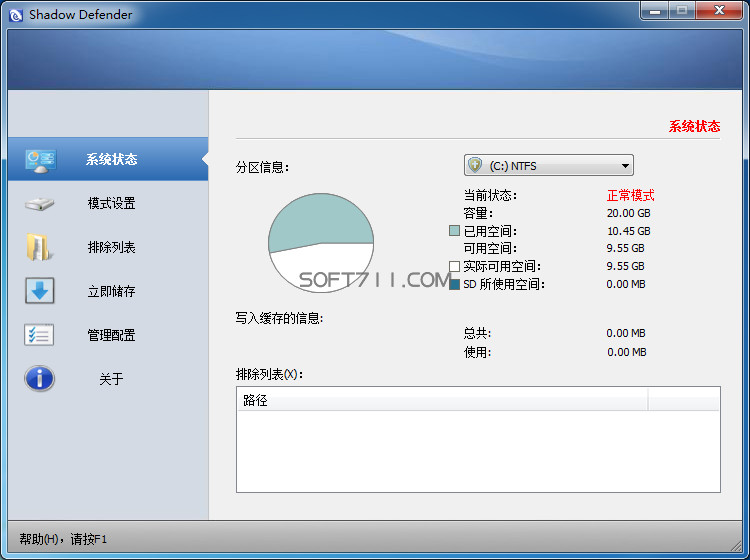Click the 路径 column header
This screenshot has width=750, height=560.
click(442, 400)
